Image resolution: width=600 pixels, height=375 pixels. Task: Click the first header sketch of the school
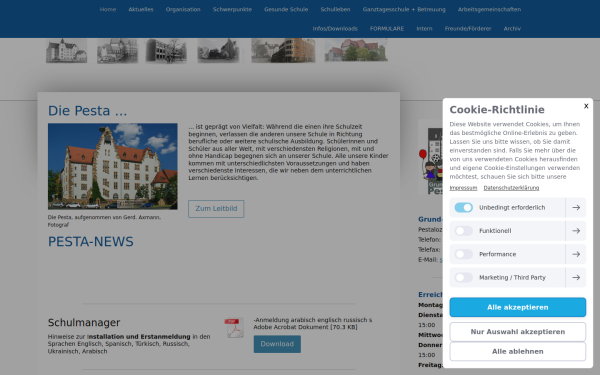66,50
